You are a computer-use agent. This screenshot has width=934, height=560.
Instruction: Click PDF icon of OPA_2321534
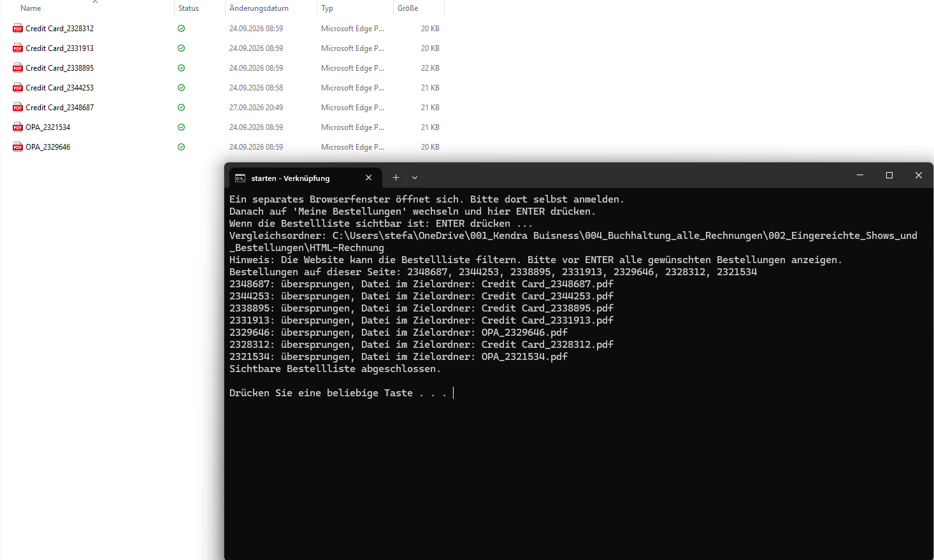(x=18, y=127)
